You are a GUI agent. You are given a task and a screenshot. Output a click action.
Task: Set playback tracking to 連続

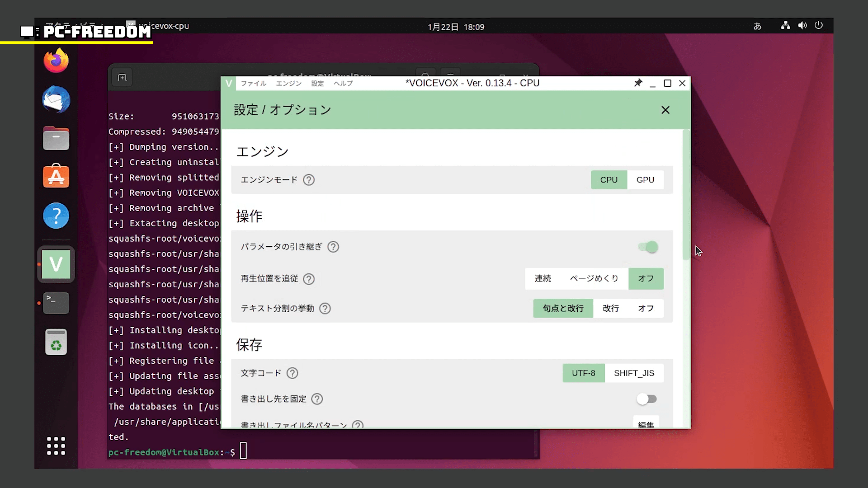click(x=542, y=279)
